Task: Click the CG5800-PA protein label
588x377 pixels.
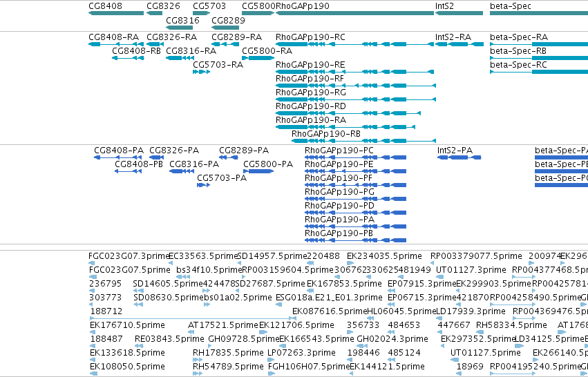Action: coord(268,164)
